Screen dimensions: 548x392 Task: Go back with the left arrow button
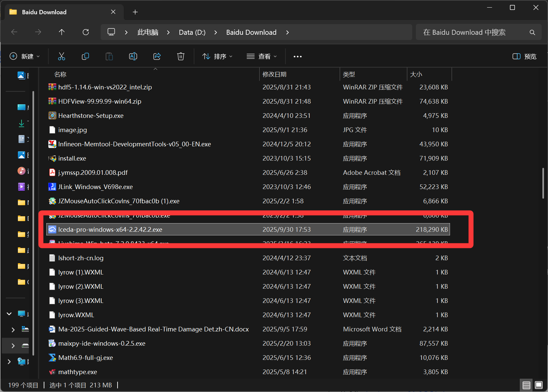click(x=14, y=32)
